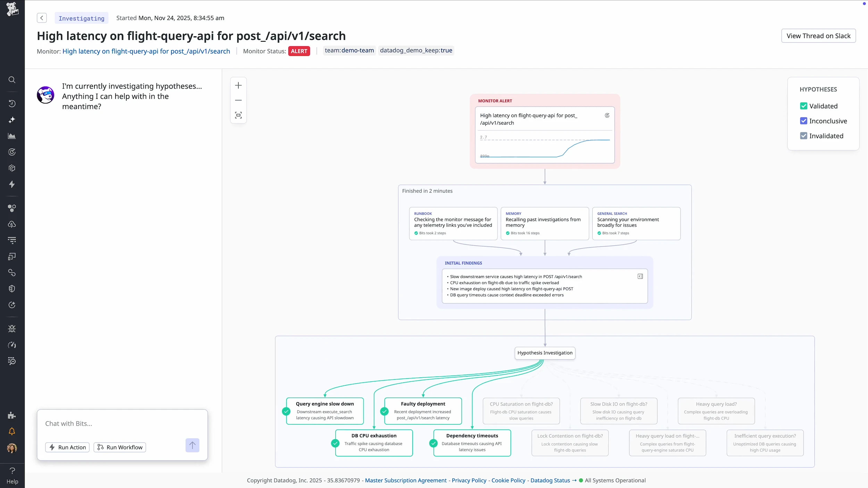This screenshot has width=868, height=488.
Task: Zoom out using the minus control
Action: 239,100
